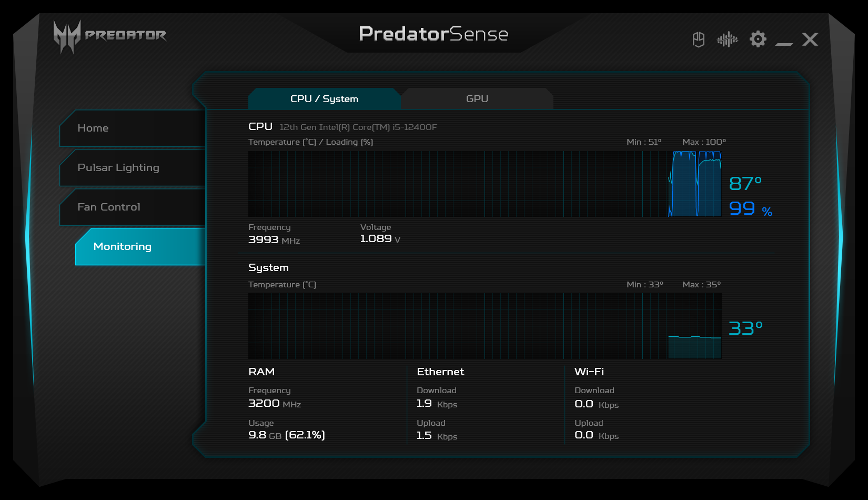The height and width of the screenshot is (500, 868).
Task: Switch to the GPU tab
Action: [x=477, y=98]
